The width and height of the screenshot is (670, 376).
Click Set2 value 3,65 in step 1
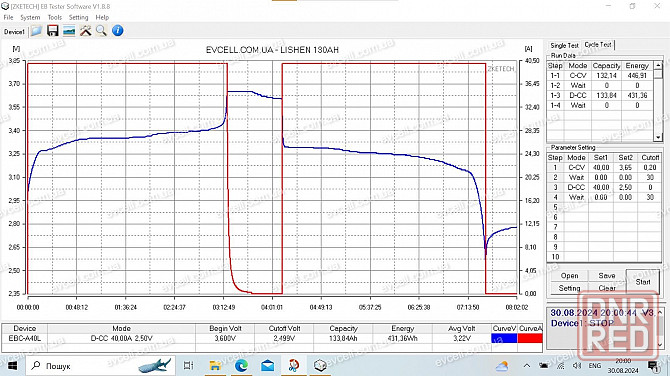tap(626, 167)
